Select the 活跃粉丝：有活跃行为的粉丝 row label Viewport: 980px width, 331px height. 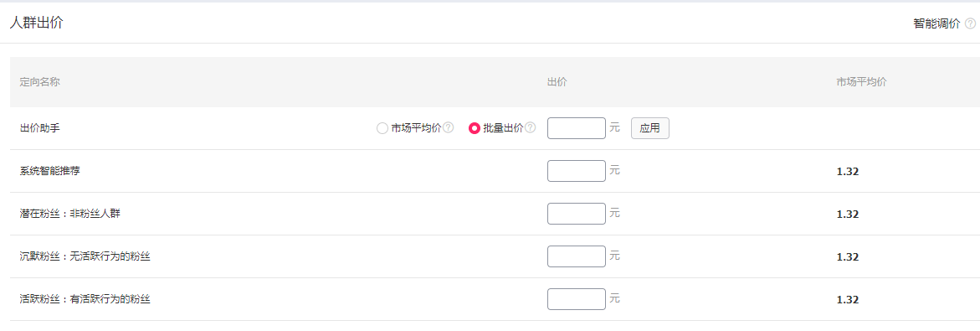pos(85,299)
